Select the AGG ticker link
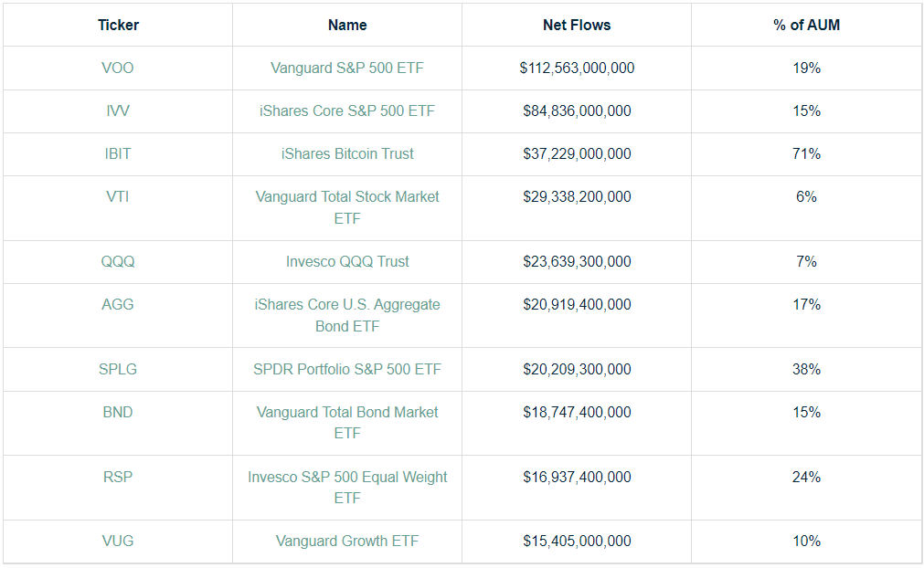The width and height of the screenshot is (924, 568). tap(118, 305)
